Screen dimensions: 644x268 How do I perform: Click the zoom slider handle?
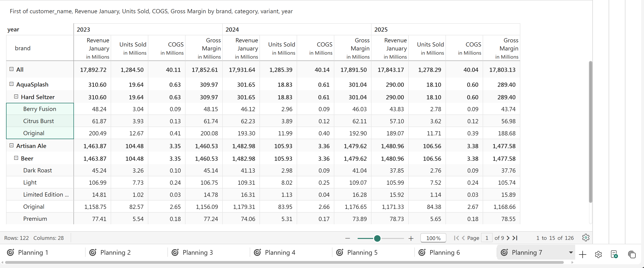point(377,238)
